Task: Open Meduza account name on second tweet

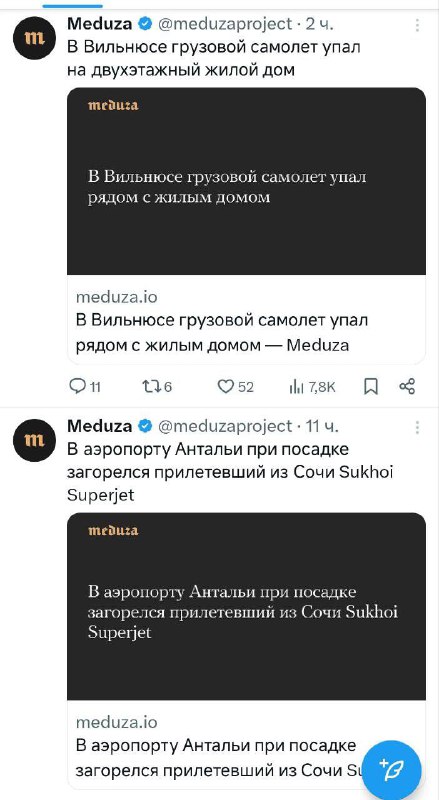Action: [x=100, y=425]
